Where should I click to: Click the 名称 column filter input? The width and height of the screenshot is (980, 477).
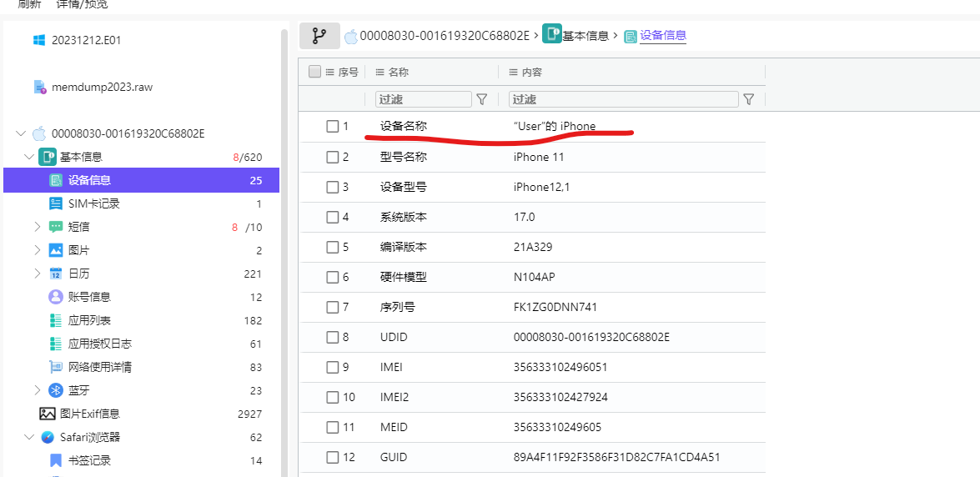[x=423, y=98]
